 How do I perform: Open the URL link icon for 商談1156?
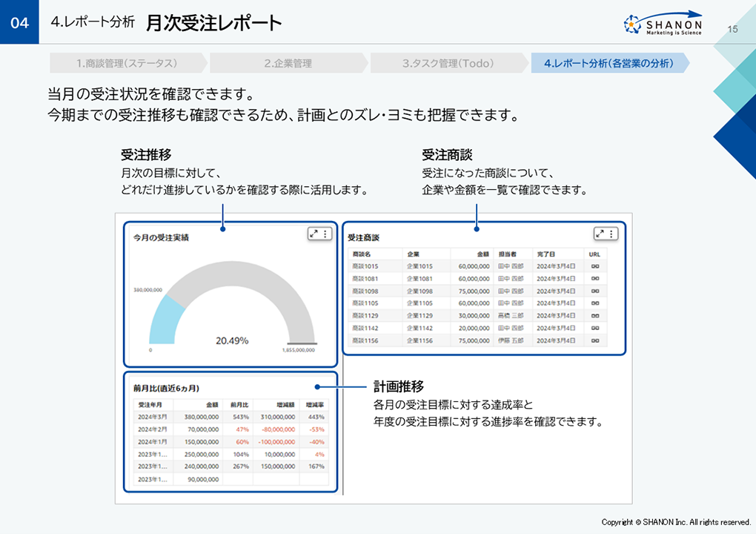pos(595,340)
